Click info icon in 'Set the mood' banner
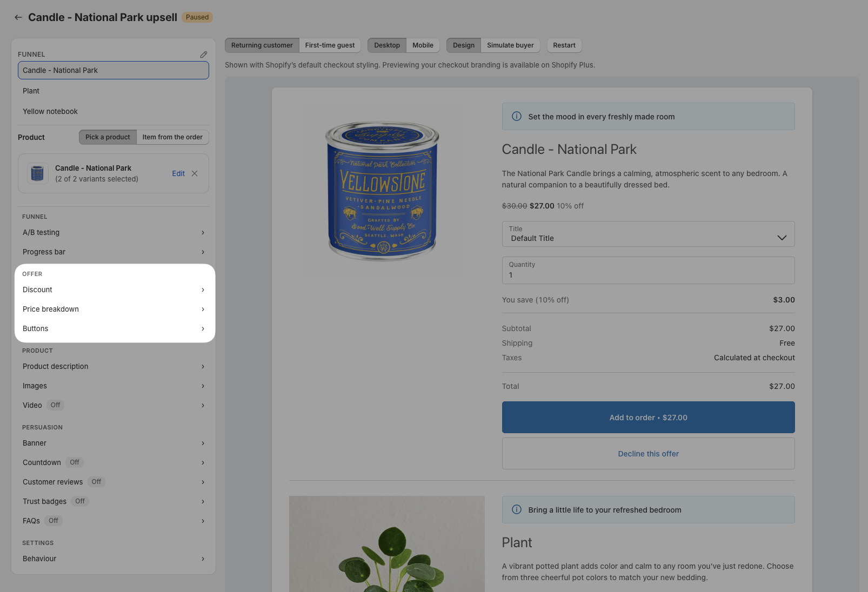Screen dimensions: 868x592 tap(517, 116)
